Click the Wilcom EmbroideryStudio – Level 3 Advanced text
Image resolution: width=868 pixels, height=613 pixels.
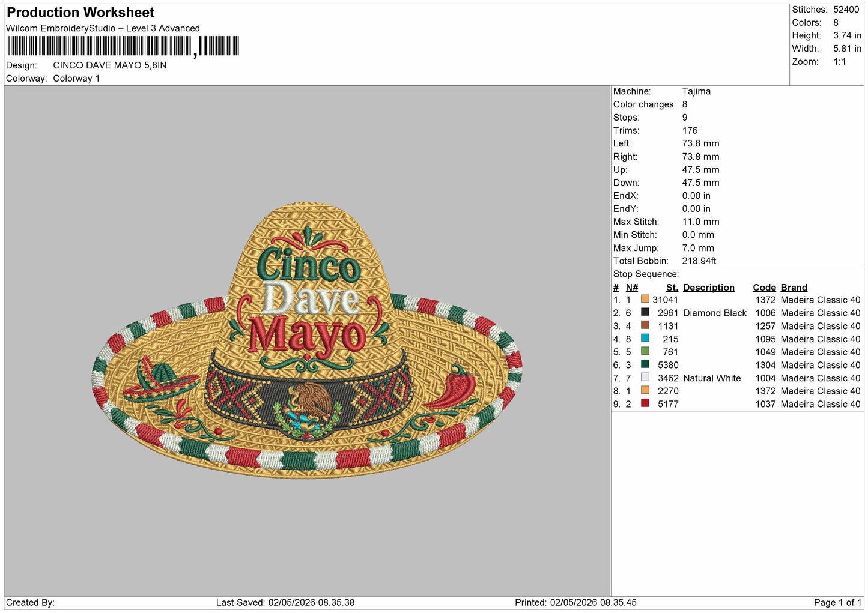[x=103, y=28]
